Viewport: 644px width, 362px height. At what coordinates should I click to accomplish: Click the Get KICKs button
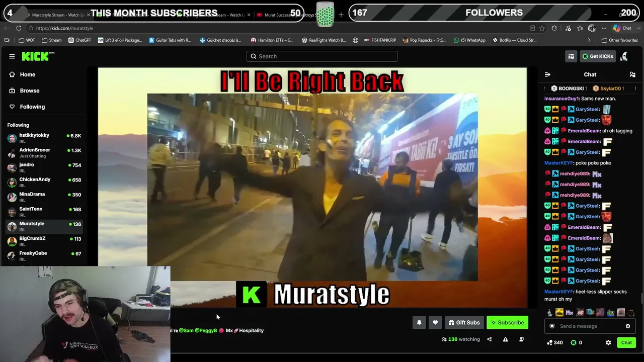(x=598, y=56)
